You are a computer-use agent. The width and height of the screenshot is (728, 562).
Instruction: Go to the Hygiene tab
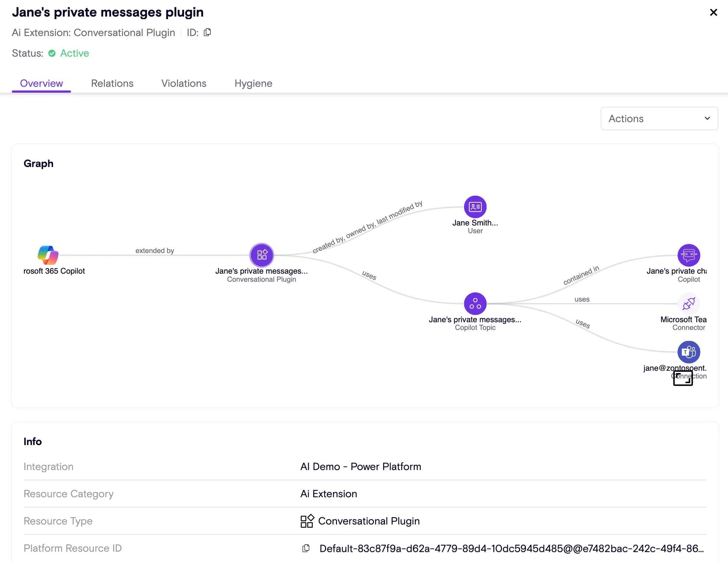pos(253,83)
